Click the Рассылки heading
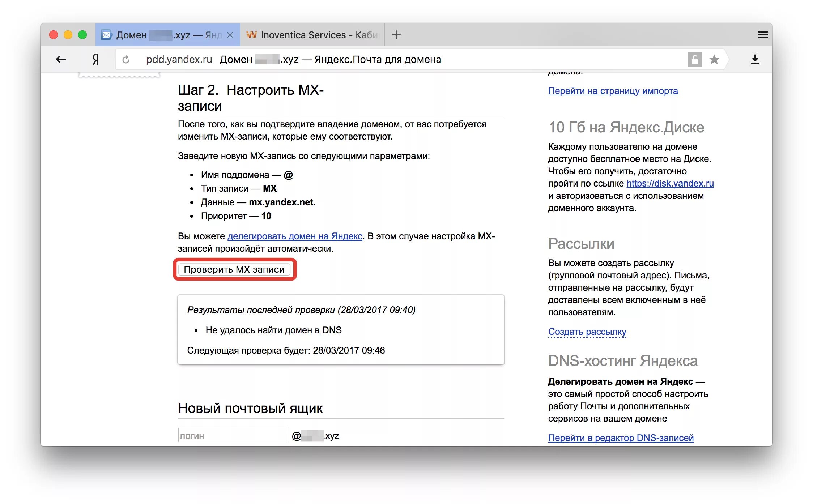 coord(581,244)
